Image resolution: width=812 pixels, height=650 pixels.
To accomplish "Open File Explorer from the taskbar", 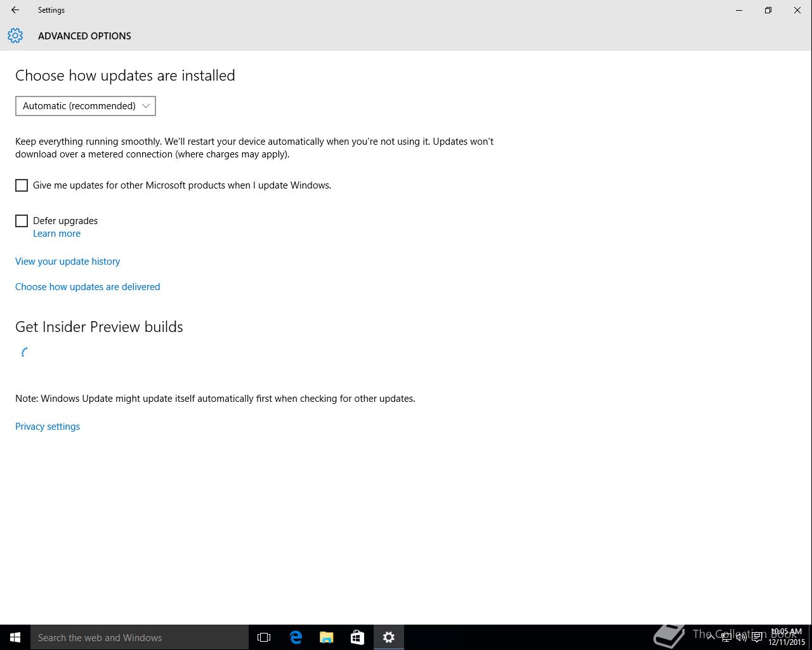I will tap(327, 637).
